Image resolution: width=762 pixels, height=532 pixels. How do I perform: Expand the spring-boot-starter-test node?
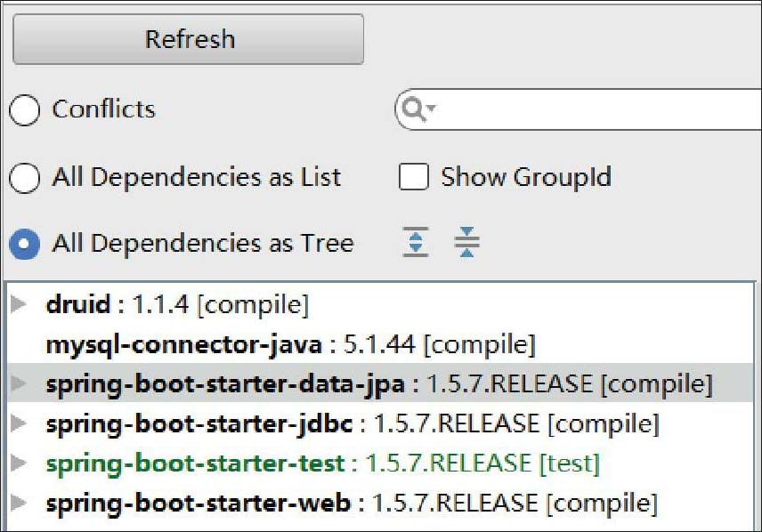(x=18, y=463)
